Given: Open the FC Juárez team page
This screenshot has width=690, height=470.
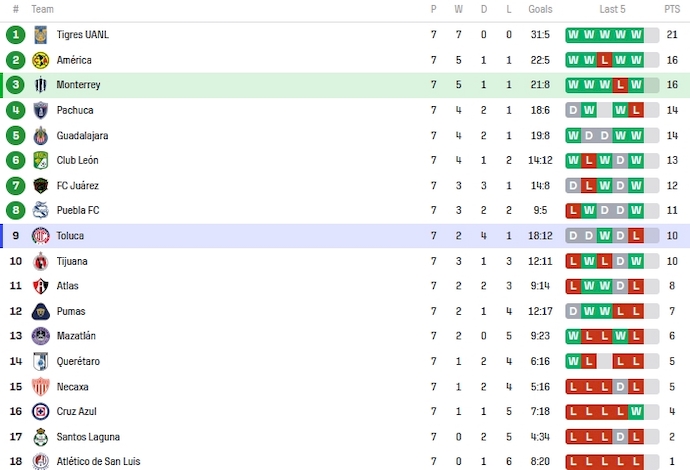Looking at the screenshot, I should click(x=77, y=185).
